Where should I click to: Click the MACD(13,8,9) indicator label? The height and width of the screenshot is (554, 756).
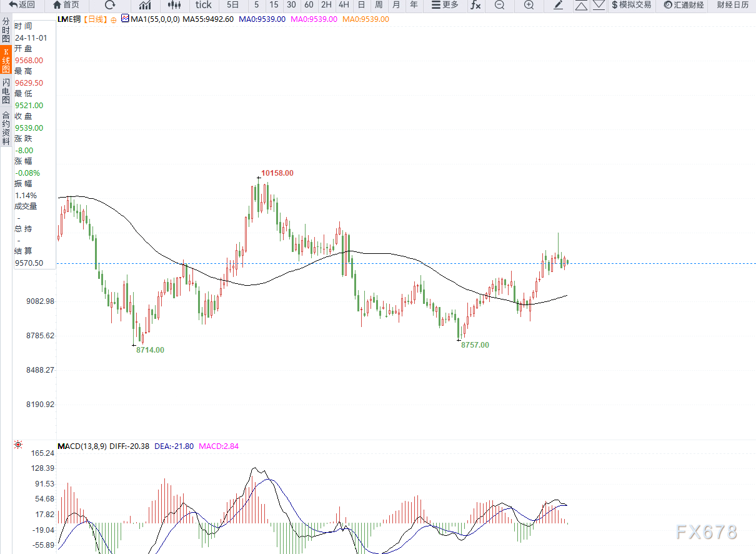82,446
